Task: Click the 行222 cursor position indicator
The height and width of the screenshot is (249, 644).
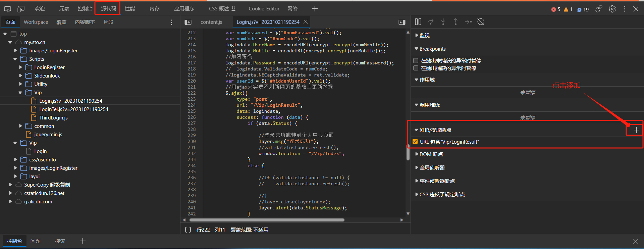Action: 211,230
